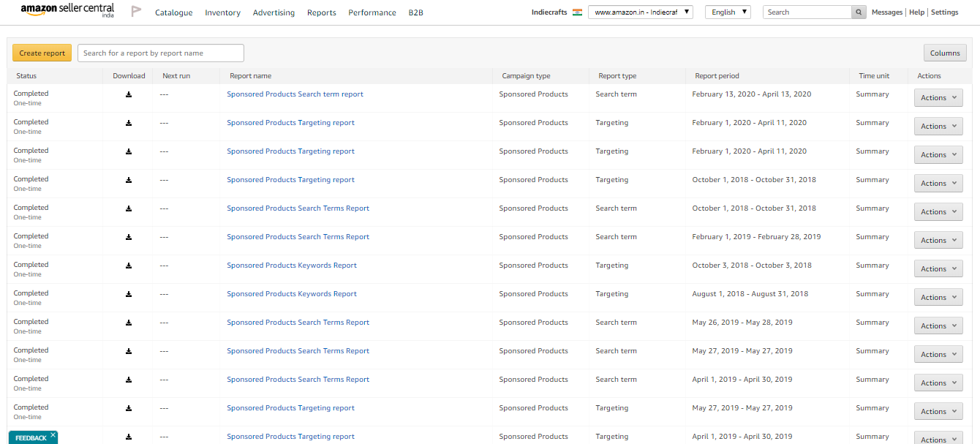Image resolution: width=980 pixels, height=444 pixels.
Task: Click the Download column header
Action: pyautogui.click(x=129, y=76)
